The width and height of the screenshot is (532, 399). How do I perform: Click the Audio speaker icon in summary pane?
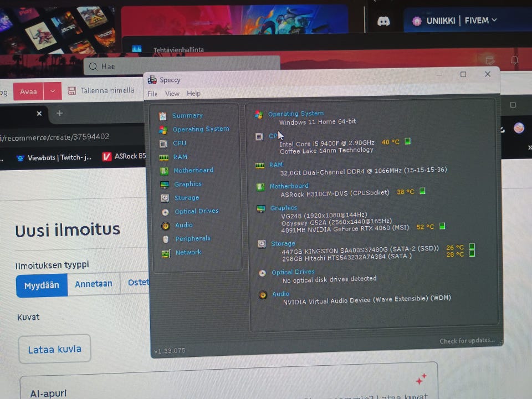click(263, 295)
